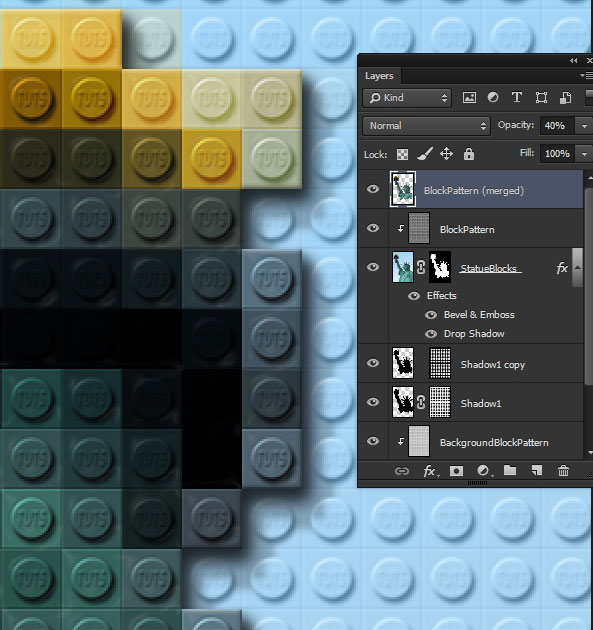Select the StatueBlocks layer name
Viewport: 593px width, 630px height.
pos(489,268)
